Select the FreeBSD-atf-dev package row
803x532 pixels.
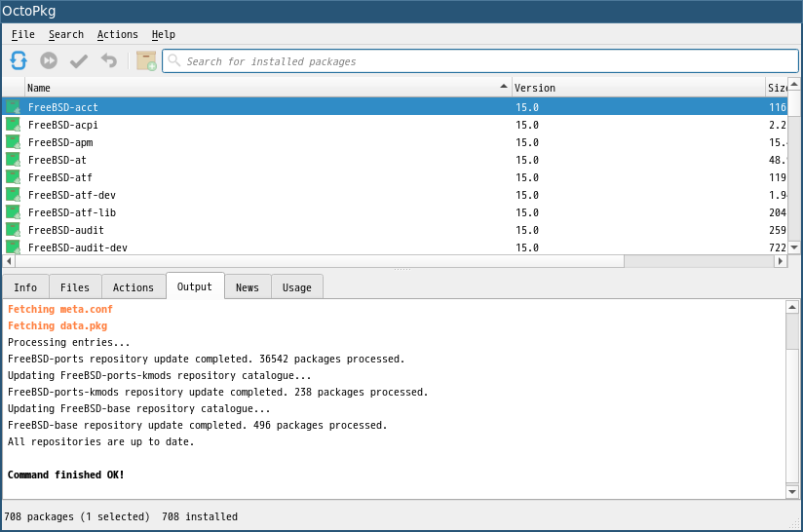395,195
